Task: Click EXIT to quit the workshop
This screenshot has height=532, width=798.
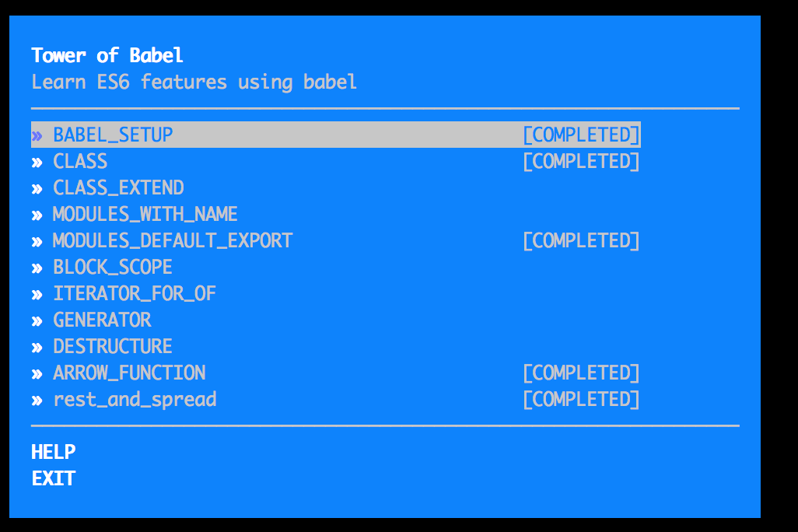Action: (x=54, y=478)
